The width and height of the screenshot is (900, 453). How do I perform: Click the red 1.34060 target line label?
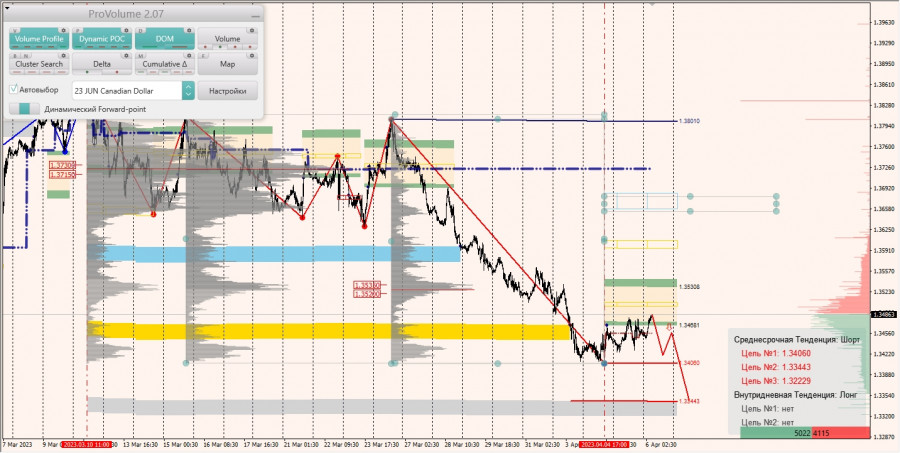pos(689,363)
